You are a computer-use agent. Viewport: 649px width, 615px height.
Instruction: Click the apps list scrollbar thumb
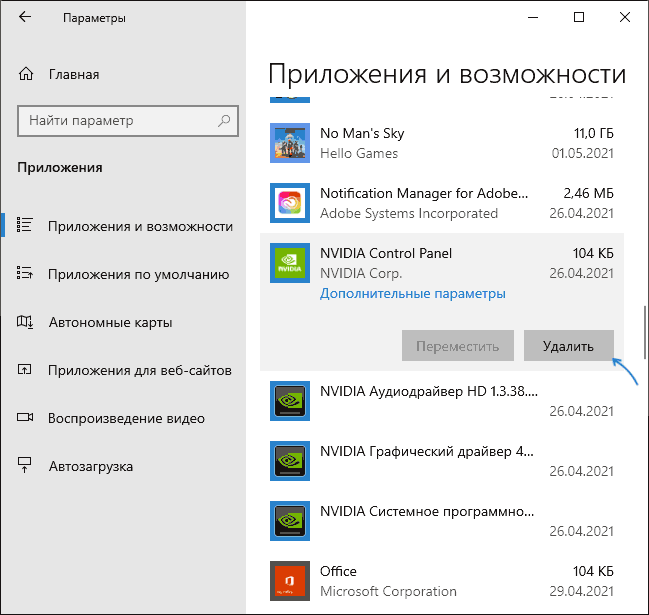645,332
